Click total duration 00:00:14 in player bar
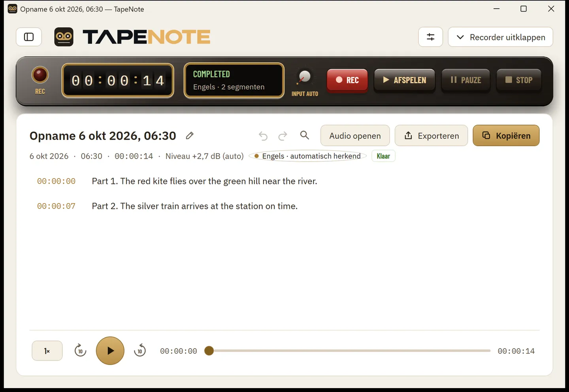 tap(516, 351)
